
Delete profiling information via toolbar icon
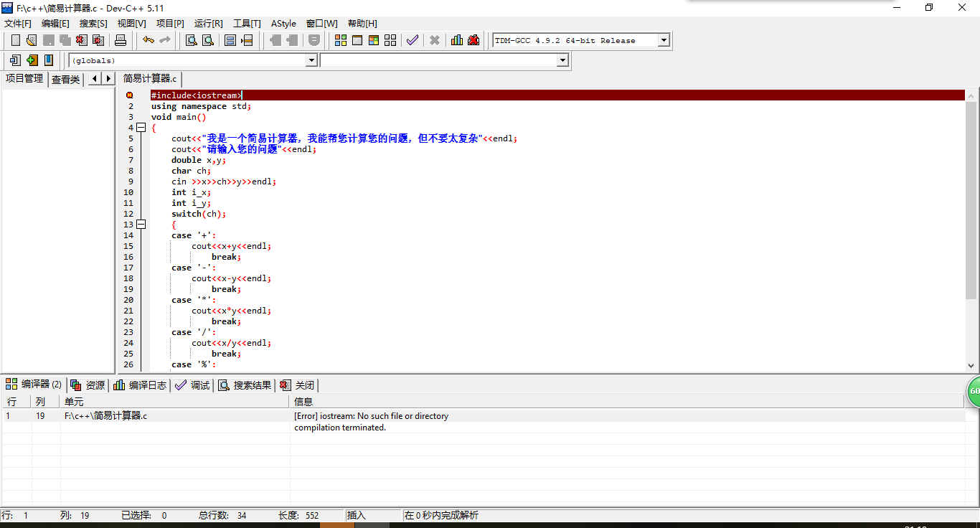tap(473, 40)
